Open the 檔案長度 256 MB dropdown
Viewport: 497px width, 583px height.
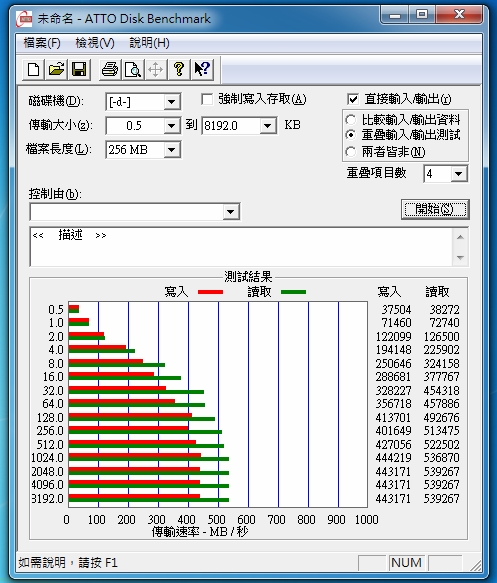point(171,150)
